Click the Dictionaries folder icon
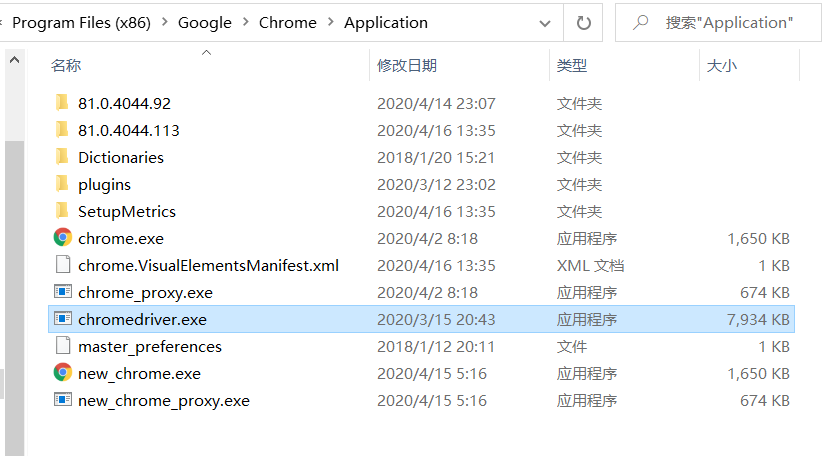830x456 pixels. 62,156
